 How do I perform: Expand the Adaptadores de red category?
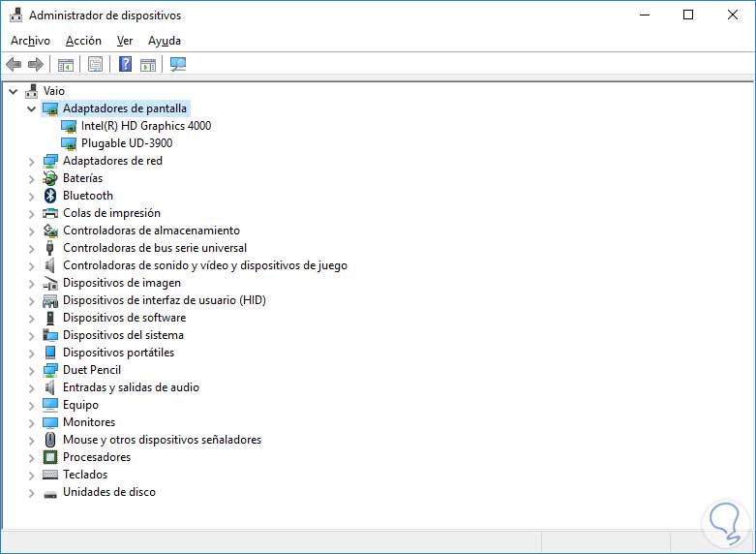click(31, 161)
